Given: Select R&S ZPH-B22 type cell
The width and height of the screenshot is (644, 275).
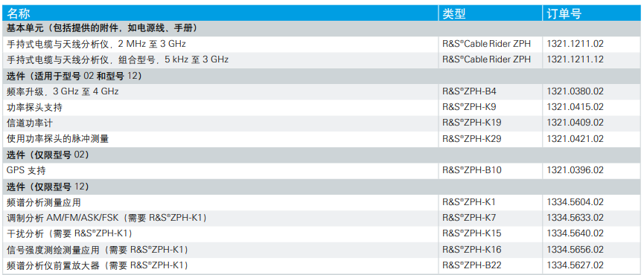Looking at the screenshot, I should [471, 265].
